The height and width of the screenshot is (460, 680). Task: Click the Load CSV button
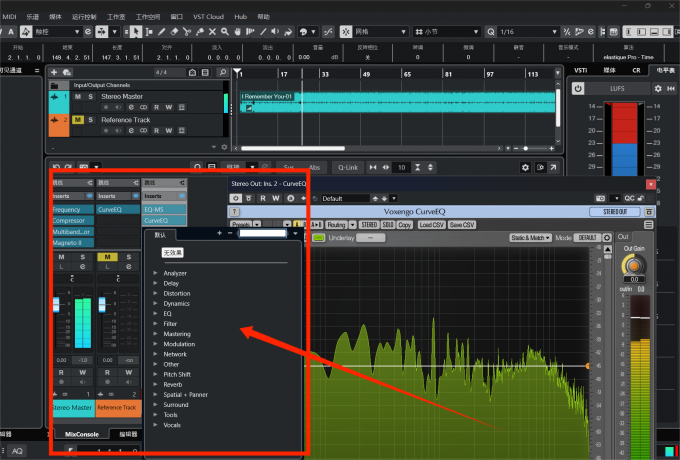pos(432,225)
